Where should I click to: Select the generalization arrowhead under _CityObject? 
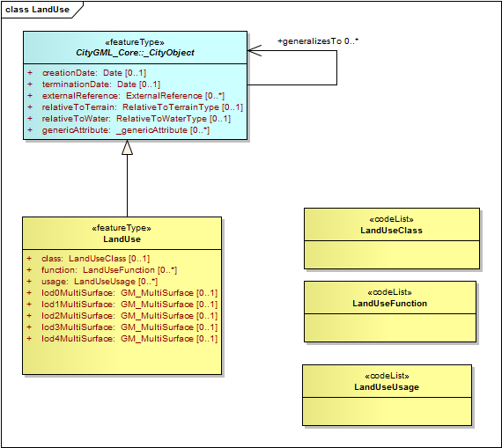(x=127, y=147)
